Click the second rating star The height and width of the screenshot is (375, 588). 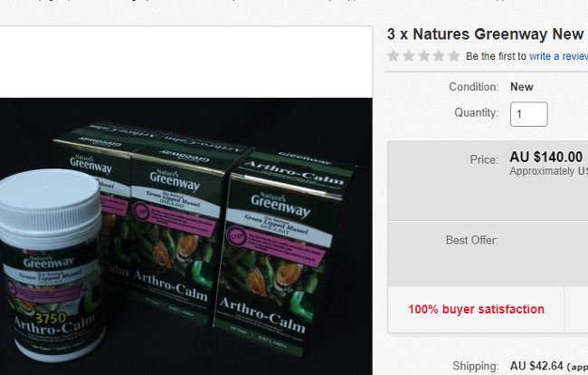pos(408,56)
